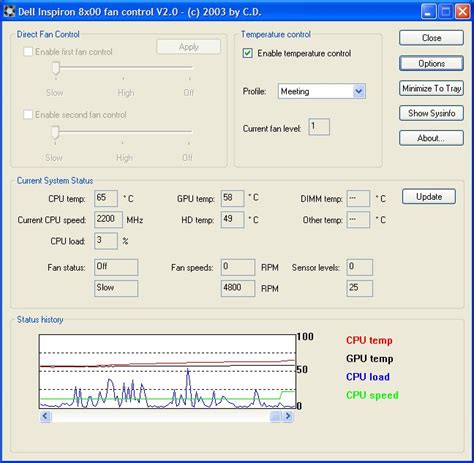Image resolution: width=474 pixels, height=463 pixels.
Task: Click the Fan speeds field showing 4800
Action: click(238, 288)
